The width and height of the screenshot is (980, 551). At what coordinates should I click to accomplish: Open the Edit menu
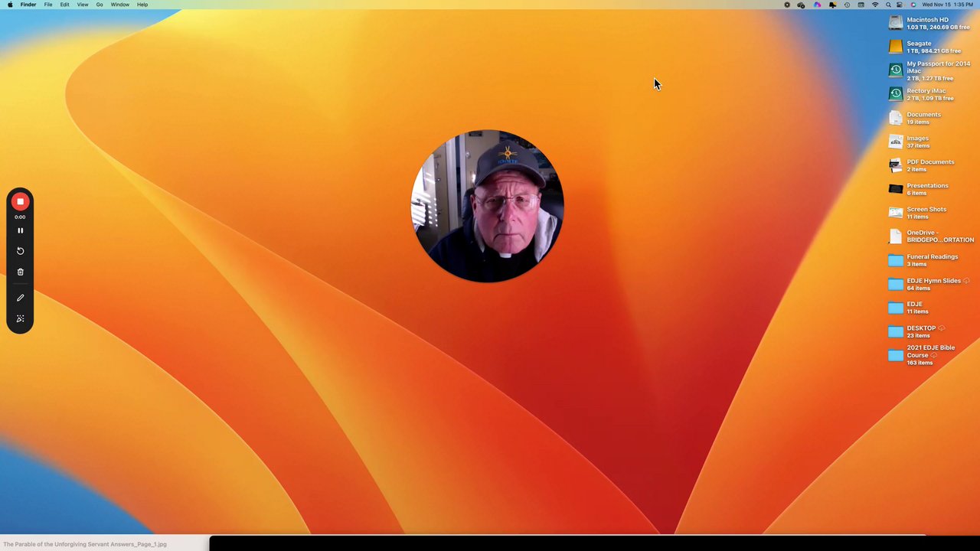64,5
